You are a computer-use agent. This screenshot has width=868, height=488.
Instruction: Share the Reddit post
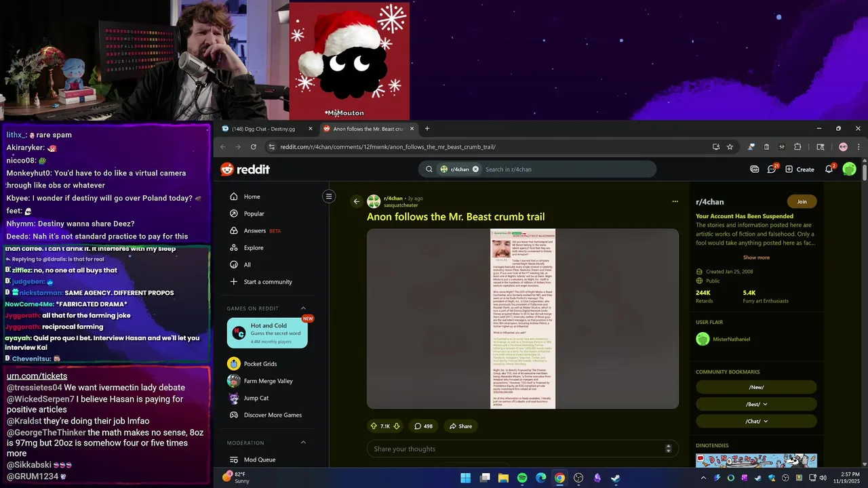pyautogui.click(x=460, y=426)
